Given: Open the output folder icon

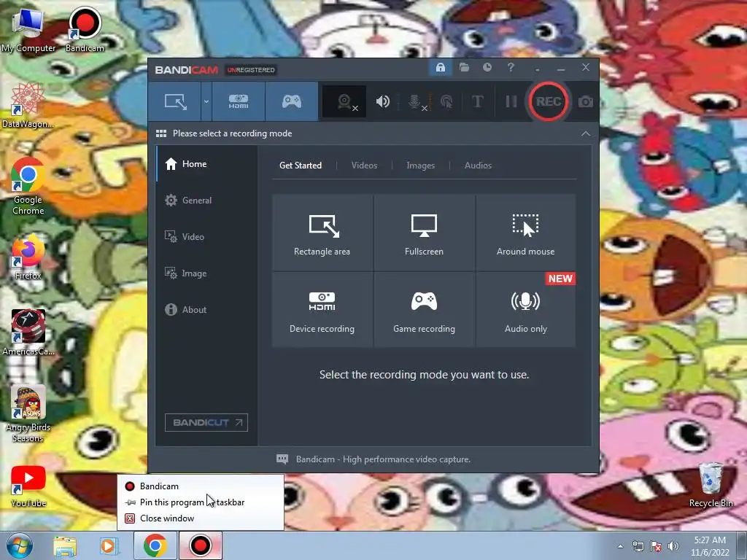Looking at the screenshot, I should click(x=464, y=68).
